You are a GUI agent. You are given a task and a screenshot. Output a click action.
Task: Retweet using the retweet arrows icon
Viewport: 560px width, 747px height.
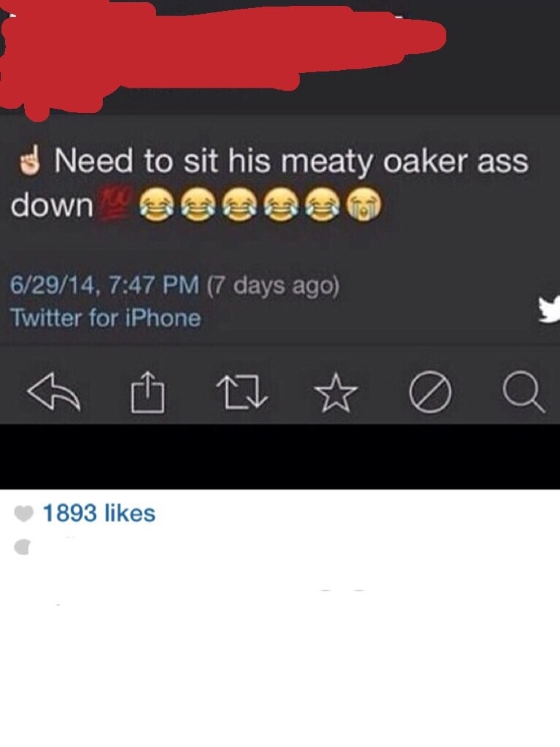click(242, 393)
